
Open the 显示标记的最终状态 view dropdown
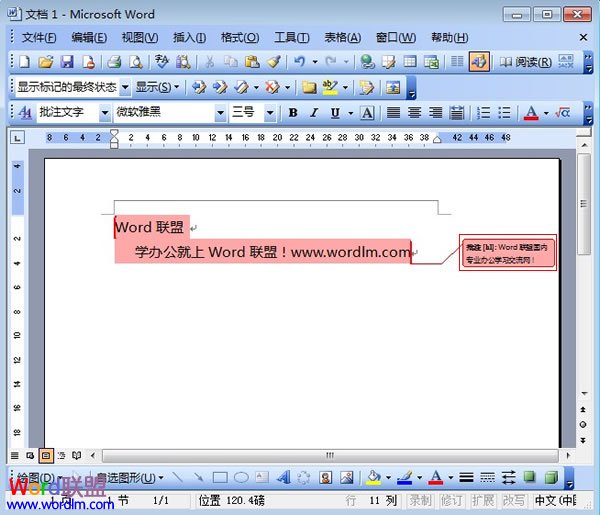coord(125,87)
